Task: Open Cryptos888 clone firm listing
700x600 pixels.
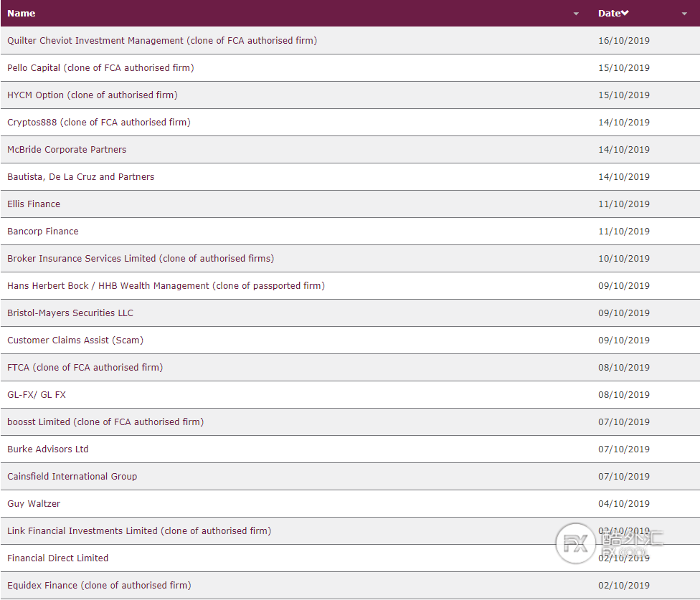Action: tap(99, 123)
